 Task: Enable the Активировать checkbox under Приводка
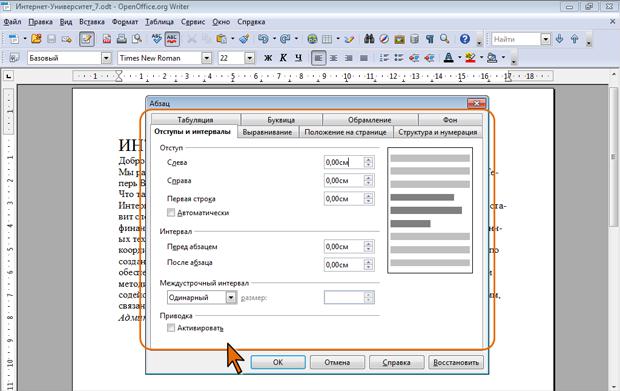(171, 328)
